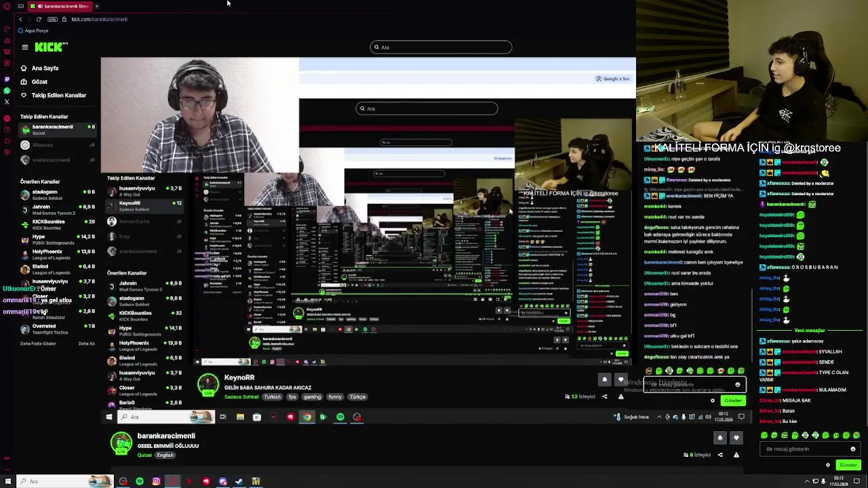Click Chrome icon on the streamed taskbar
Image resolution: width=868 pixels, height=488 pixels.
tap(307, 417)
